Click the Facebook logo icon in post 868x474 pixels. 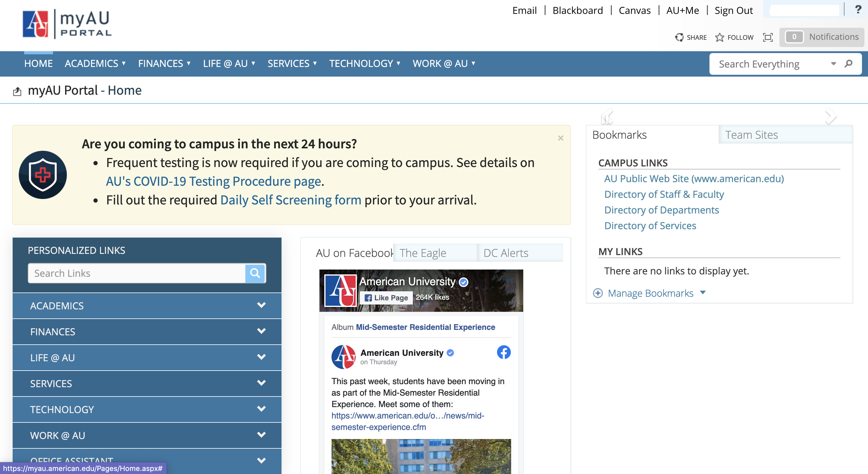[x=503, y=352]
